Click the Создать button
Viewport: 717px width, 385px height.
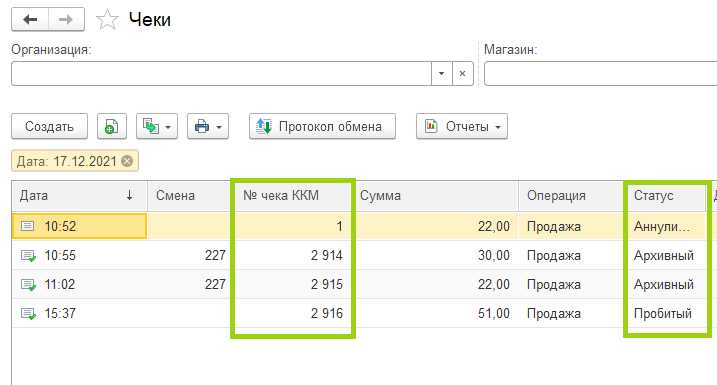coord(49,126)
